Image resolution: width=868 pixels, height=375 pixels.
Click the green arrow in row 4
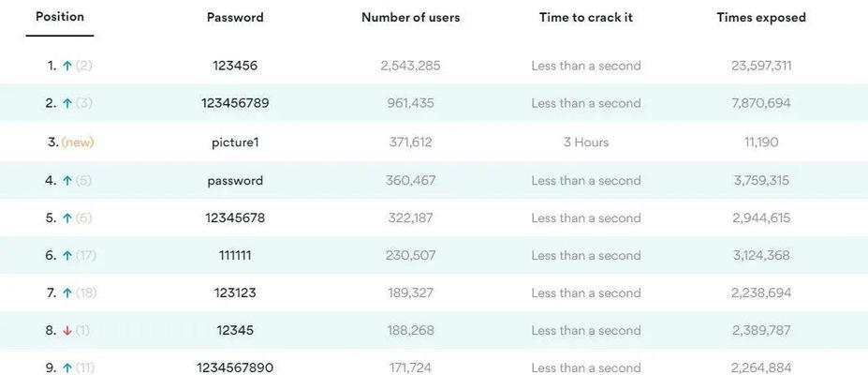click(x=67, y=181)
